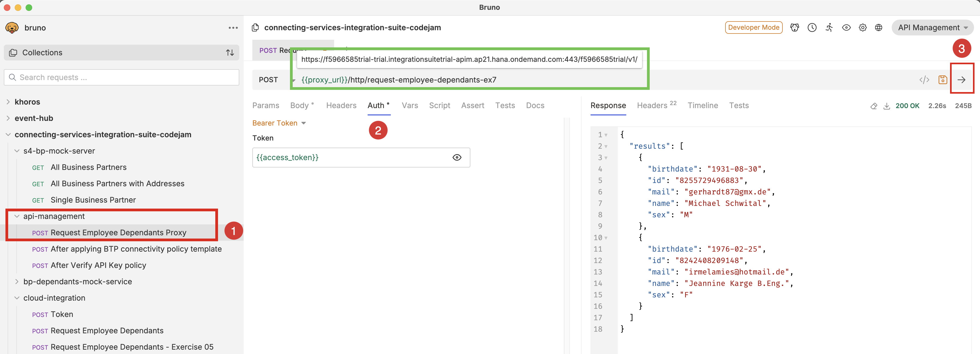Clear the response with the eraser icon

click(x=873, y=106)
